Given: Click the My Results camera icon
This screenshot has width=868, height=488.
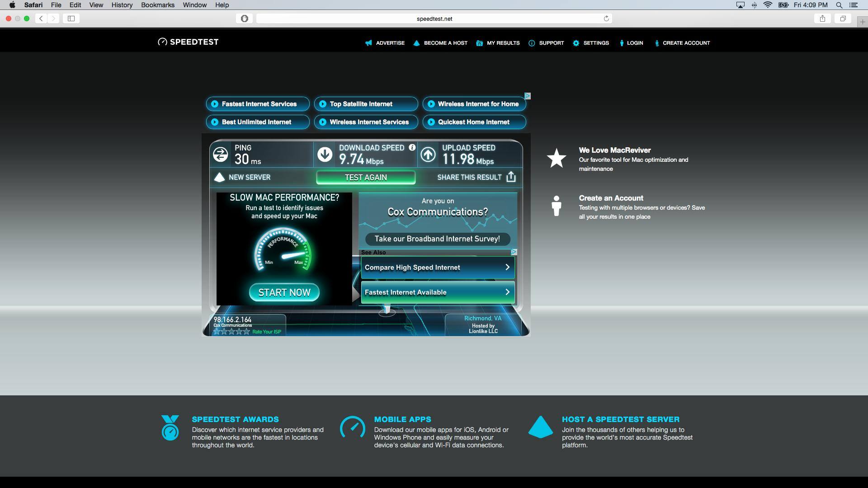Looking at the screenshot, I should (480, 43).
